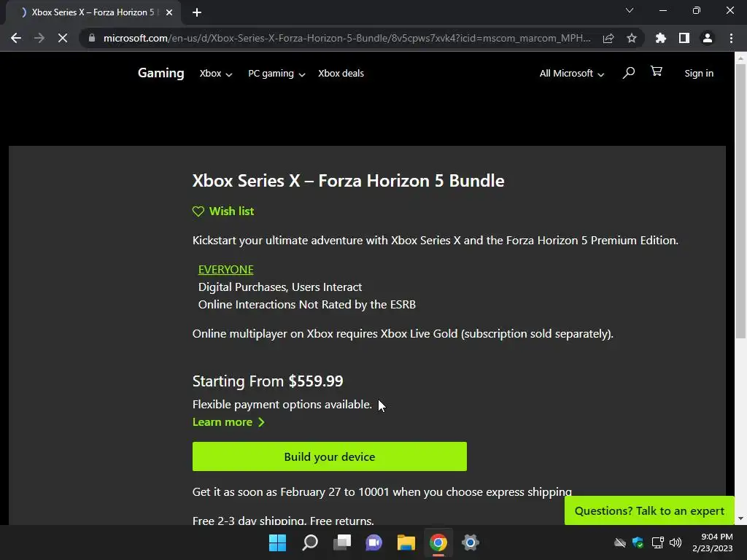Image resolution: width=747 pixels, height=560 pixels.
Task: Open File Explorer from taskbar
Action: point(406,542)
